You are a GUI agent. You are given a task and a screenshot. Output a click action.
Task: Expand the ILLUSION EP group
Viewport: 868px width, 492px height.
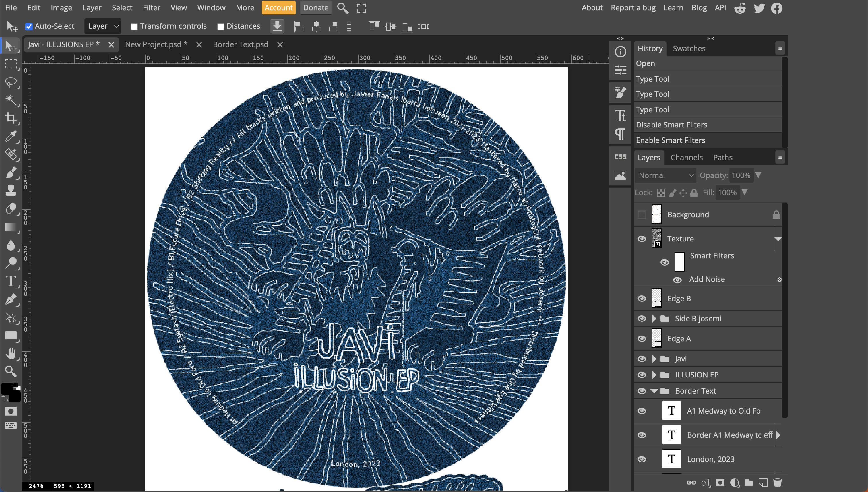coord(654,375)
